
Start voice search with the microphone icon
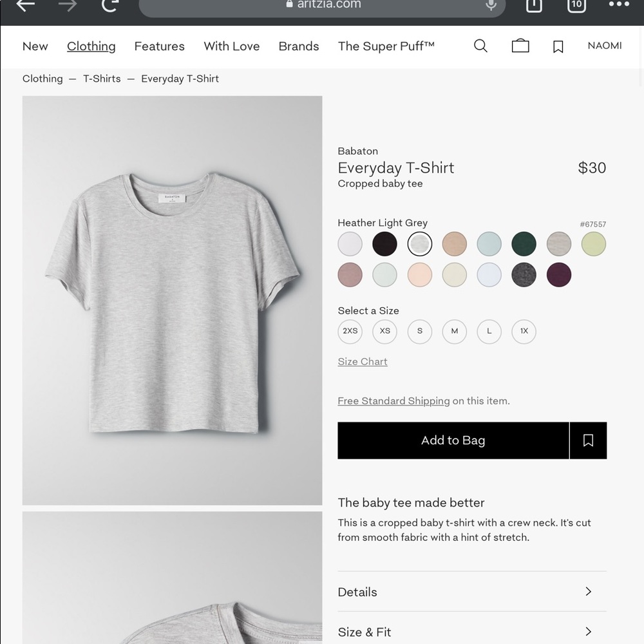pos(491,5)
